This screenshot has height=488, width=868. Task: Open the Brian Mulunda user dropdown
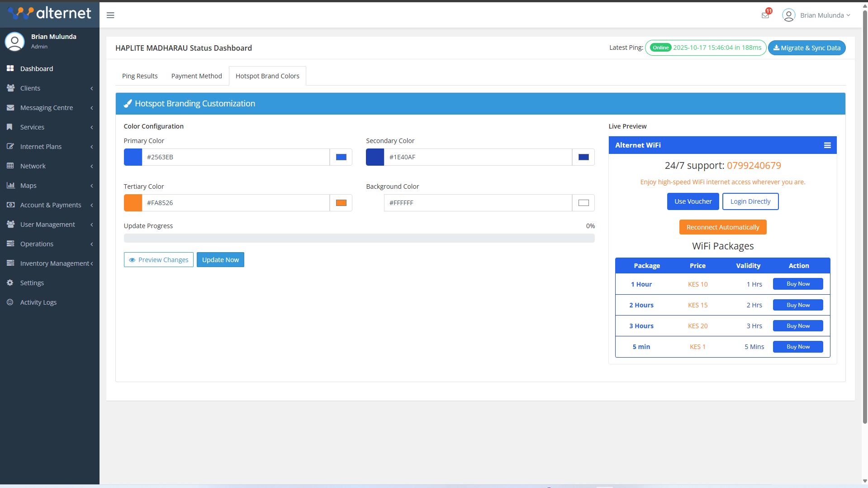pyautogui.click(x=816, y=15)
